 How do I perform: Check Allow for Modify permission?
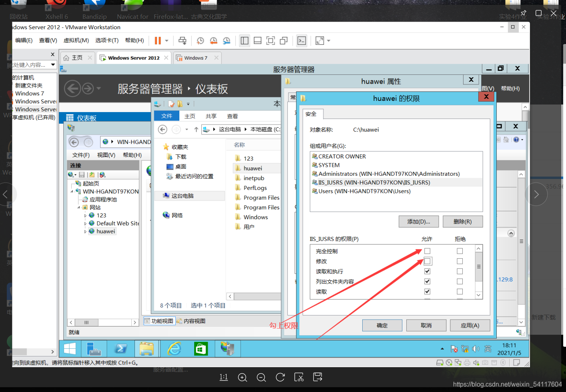[427, 261]
